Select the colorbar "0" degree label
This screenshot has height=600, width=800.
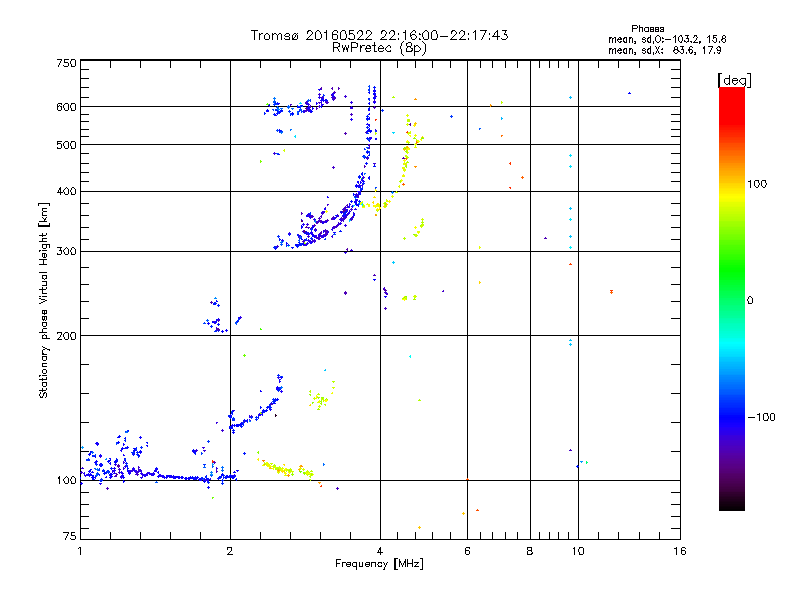click(750, 301)
